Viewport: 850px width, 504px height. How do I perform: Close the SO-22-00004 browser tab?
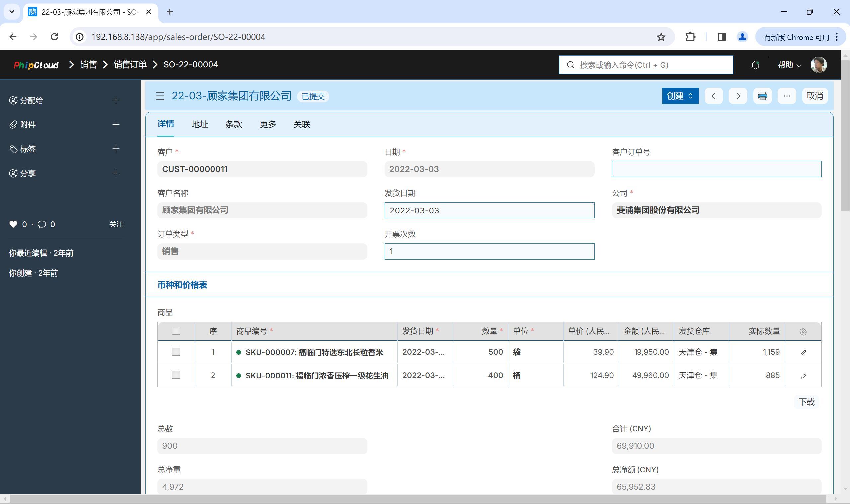tap(149, 12)
